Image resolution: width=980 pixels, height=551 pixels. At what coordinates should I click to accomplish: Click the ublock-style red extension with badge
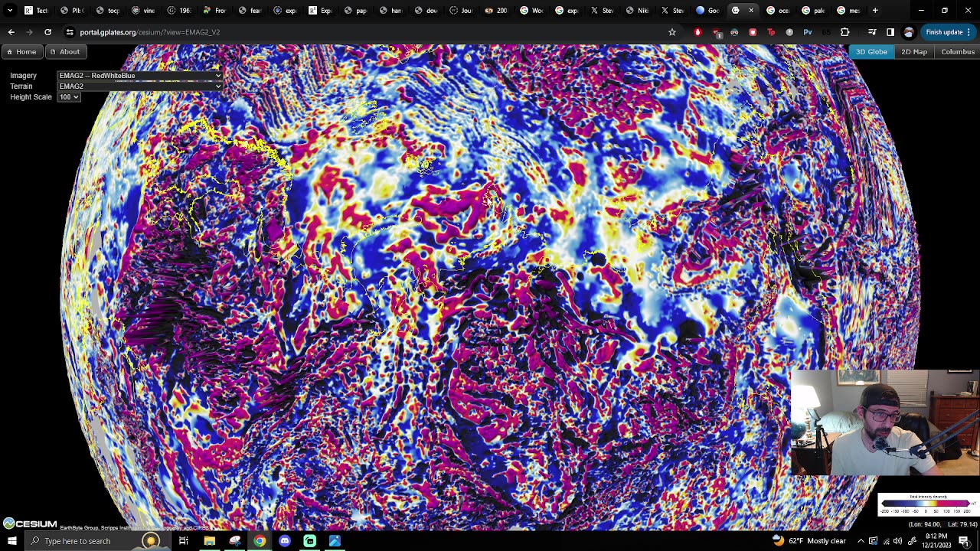(x=716, y=32)
